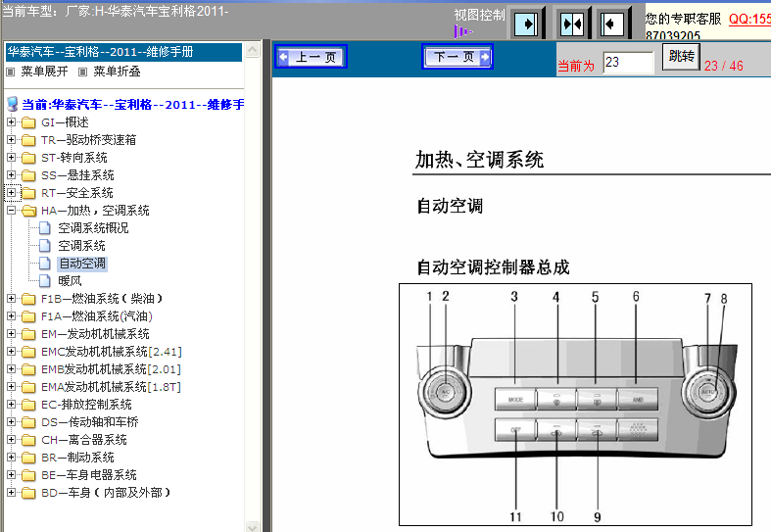Click document icon beside 自动空调
Viewport: 771px width, 532px height.
[x=45, y=264]
